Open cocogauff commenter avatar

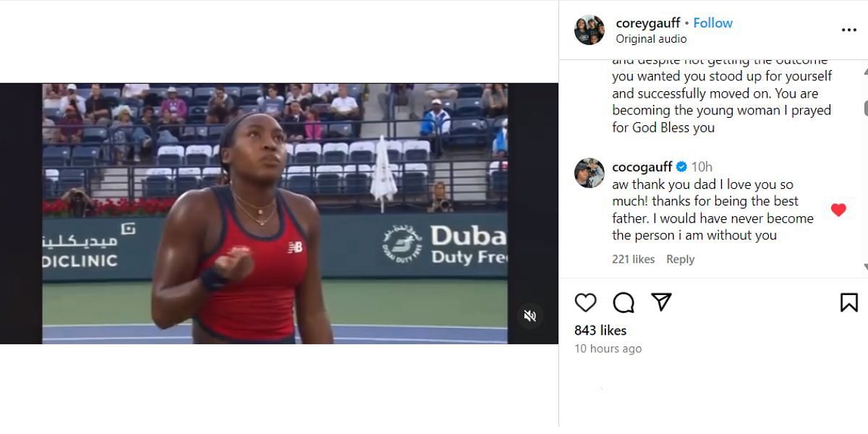click(590, 174)
